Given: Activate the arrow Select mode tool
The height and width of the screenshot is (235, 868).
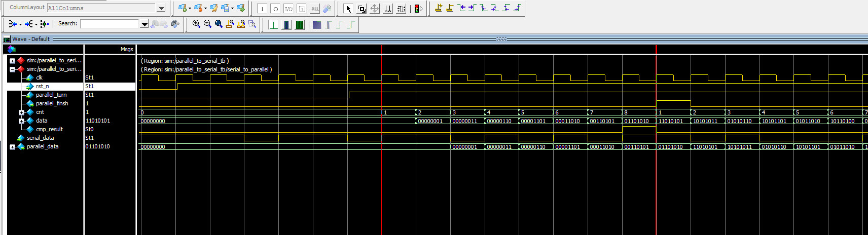Looking at the screenshot, I should click(x=348, y=9).
